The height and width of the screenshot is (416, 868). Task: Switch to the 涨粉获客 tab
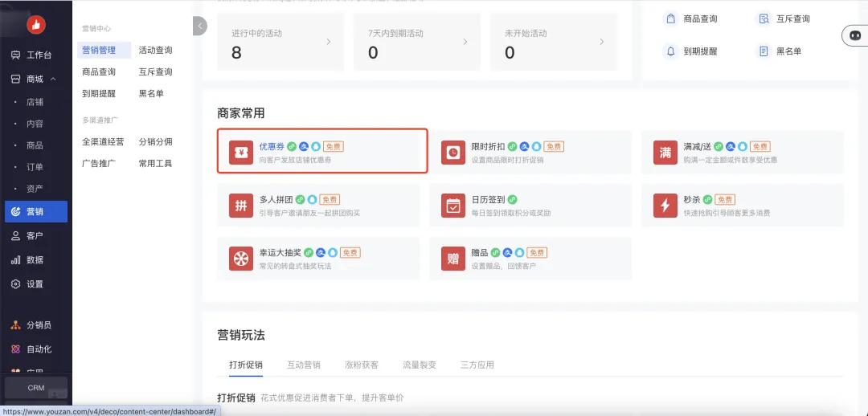pyautogui.click(x=361, y=365)
